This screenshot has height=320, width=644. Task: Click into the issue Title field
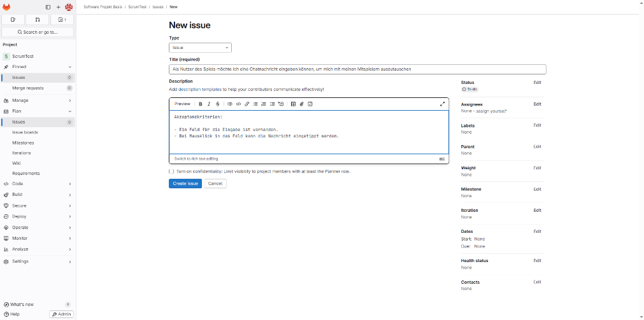357,69
